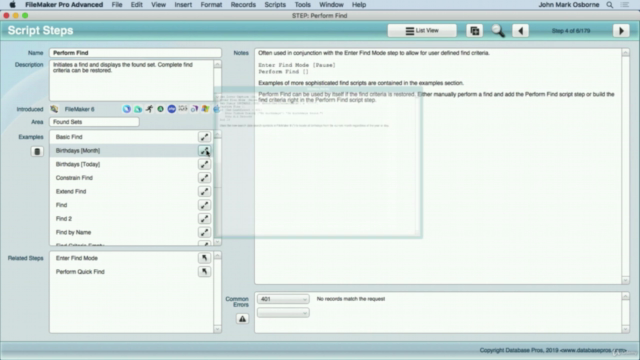Click the trash icon under Examples label

37,151
